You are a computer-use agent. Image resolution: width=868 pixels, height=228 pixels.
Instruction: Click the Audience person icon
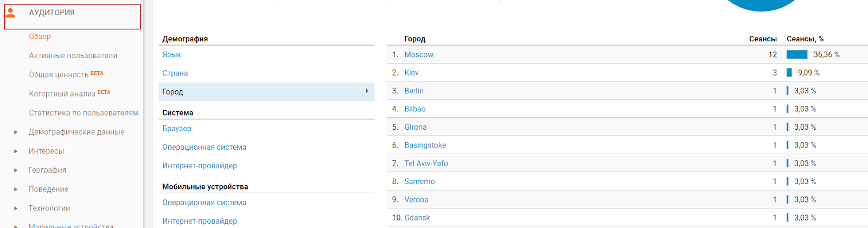[x=10, y=12]
